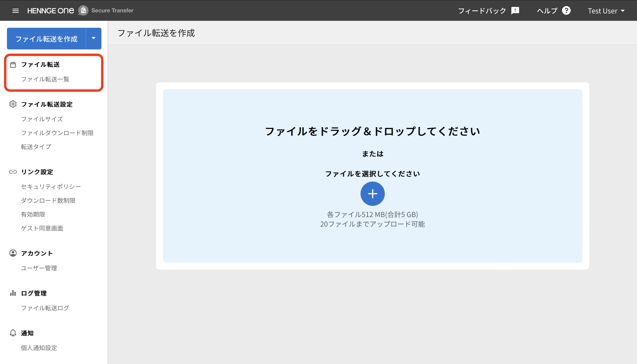Click the ファイル転送を作成 page title
This screenshot has width=637, height=364.
point(156,33)
